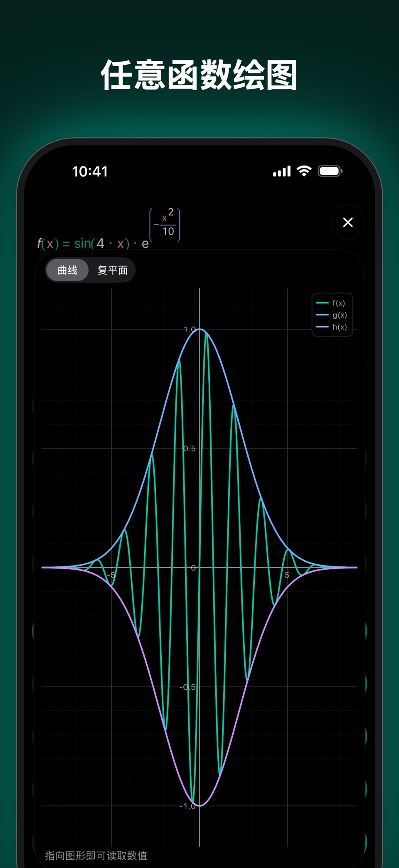Tap the Wi-Fi status icon
This screenshot has height=868, width=399.
coord(304,171)
